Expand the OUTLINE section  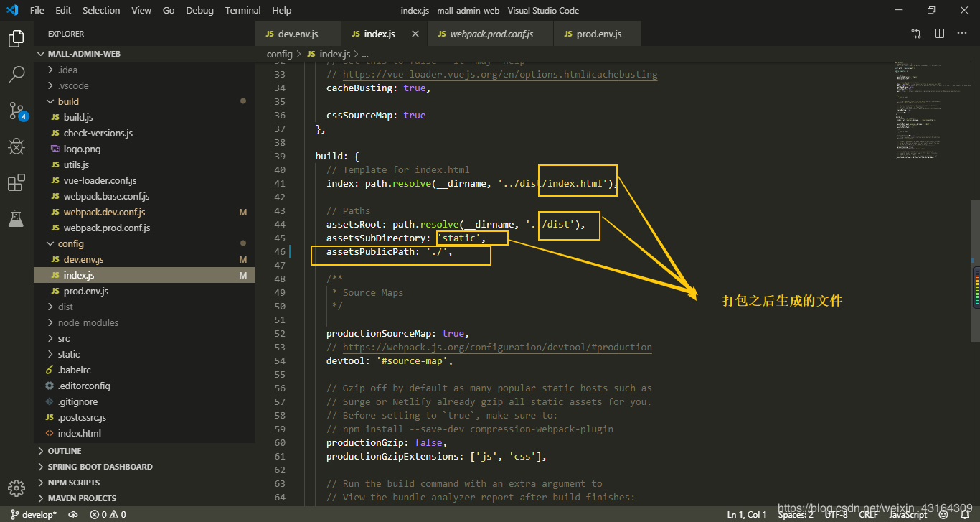(x=145, y=451)
